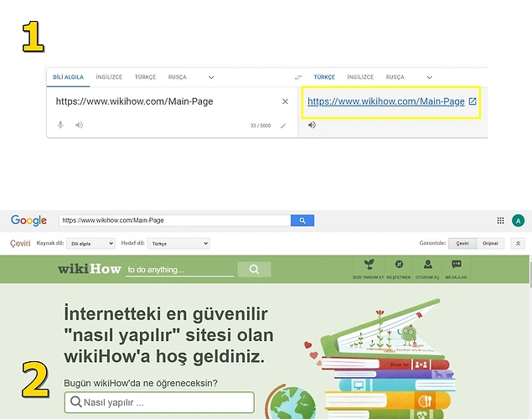Select the DİLİ ALGILA source tab

click(70, 77)
